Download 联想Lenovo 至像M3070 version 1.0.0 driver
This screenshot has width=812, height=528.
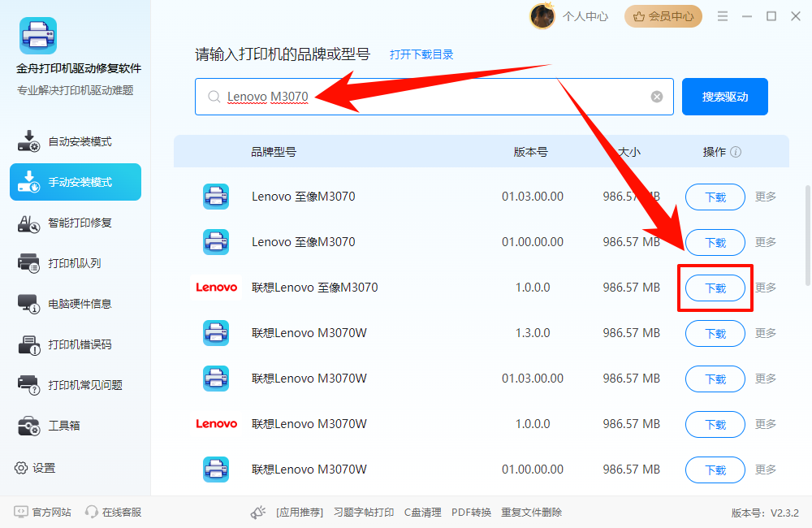pyautogui.click(x=715, y=288)
